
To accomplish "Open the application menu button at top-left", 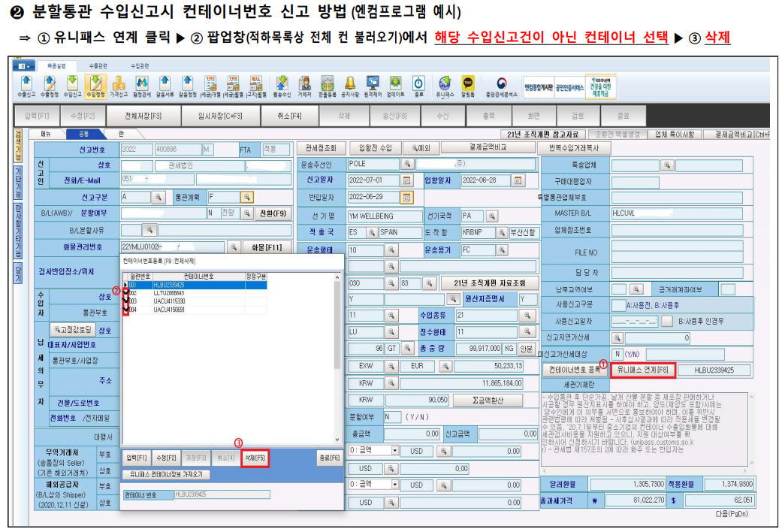I will click(23, 66).
